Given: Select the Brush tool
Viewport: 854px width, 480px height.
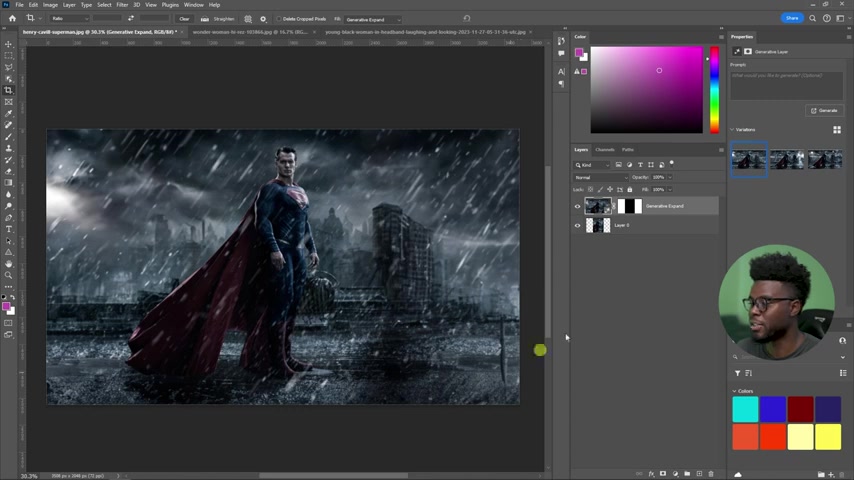Looking at the screenshot, I should pyautogui.click(x=8, y=137).
